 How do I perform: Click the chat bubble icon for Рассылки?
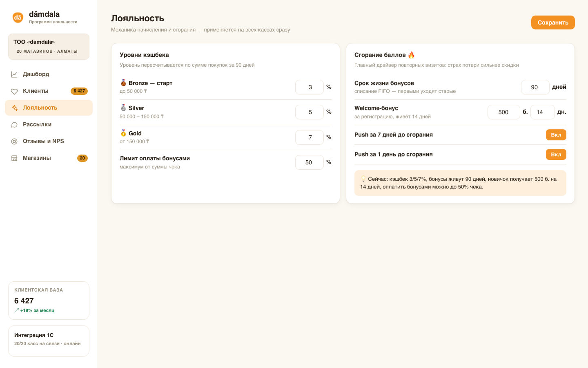[14, 125]
